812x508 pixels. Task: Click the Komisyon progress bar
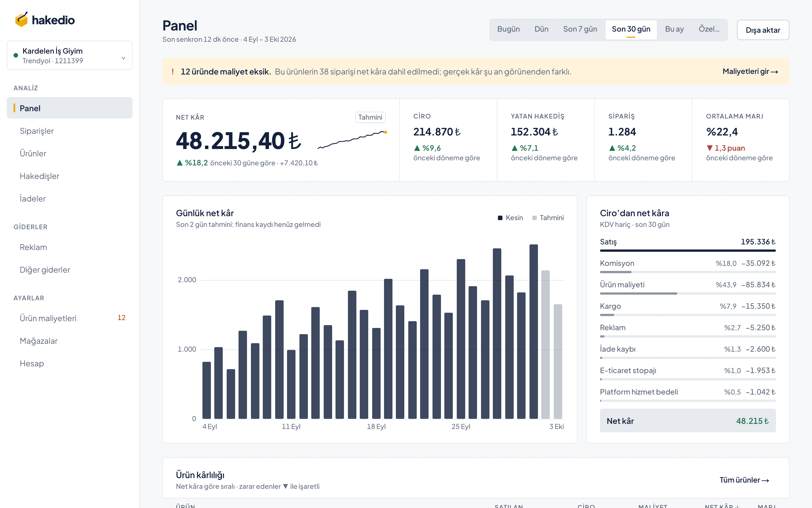[687, 272]
